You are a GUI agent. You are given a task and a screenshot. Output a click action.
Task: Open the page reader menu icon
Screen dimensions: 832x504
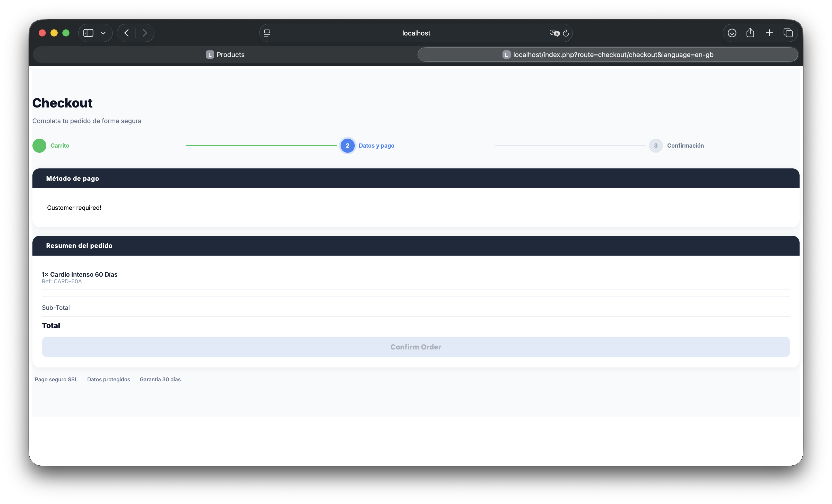[x=267, y=33]
